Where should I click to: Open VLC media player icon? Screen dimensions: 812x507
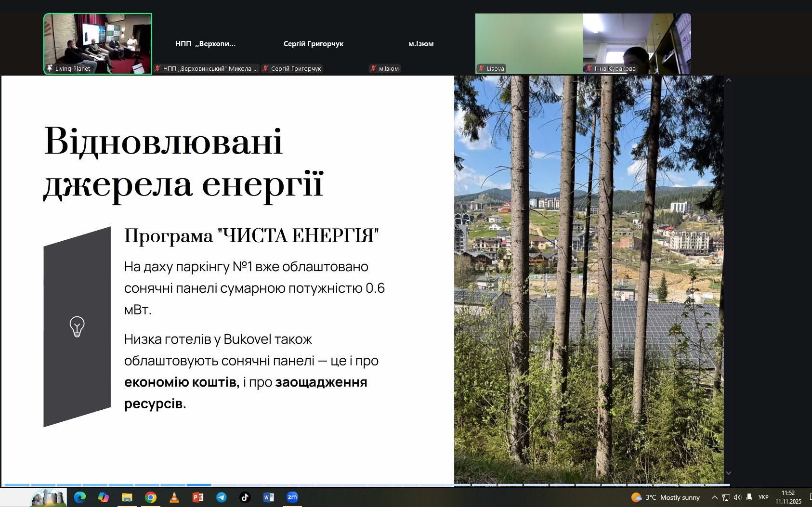174,497
